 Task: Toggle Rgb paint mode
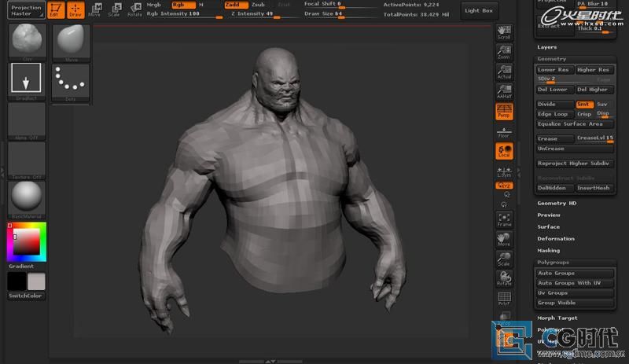coord(183,5)
